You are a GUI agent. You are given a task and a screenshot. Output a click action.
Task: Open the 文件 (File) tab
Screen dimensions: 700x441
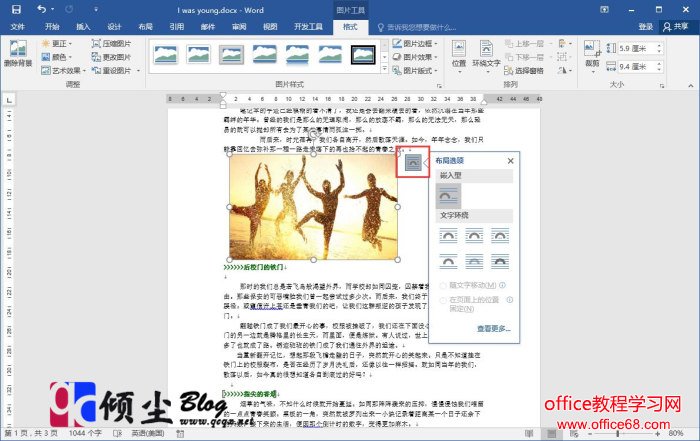pos(17,27)
